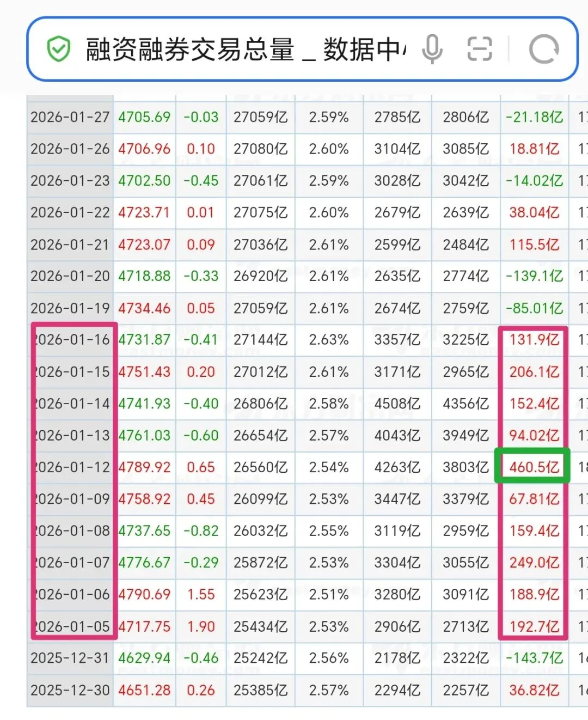Click balance cell 25385亿
Viewport: 588px width, 720px height.
[260, 691]
